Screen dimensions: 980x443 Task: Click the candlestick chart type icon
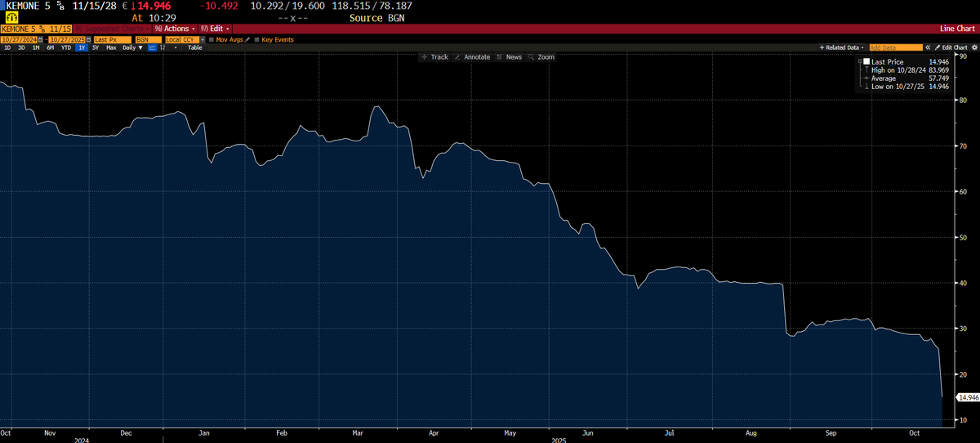[163, 47]
